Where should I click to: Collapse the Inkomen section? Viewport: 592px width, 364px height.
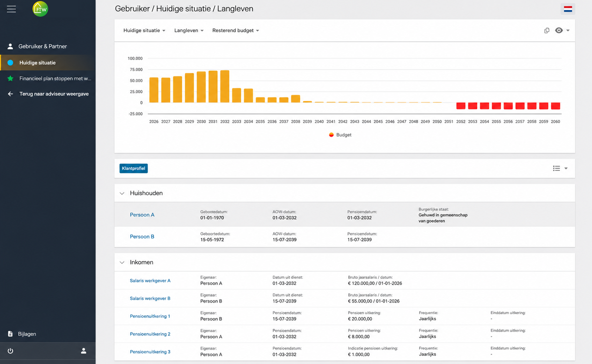click(x=122, y=262)
